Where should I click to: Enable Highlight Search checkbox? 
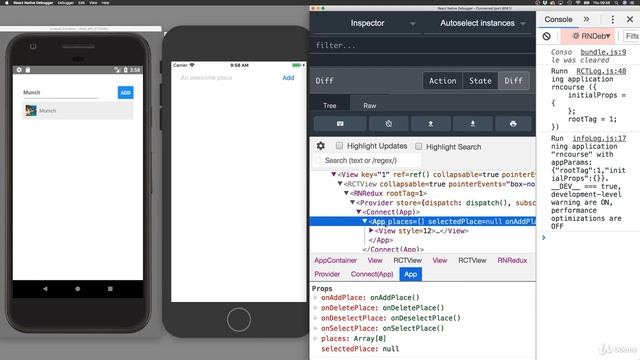click(x=418, y=146)
